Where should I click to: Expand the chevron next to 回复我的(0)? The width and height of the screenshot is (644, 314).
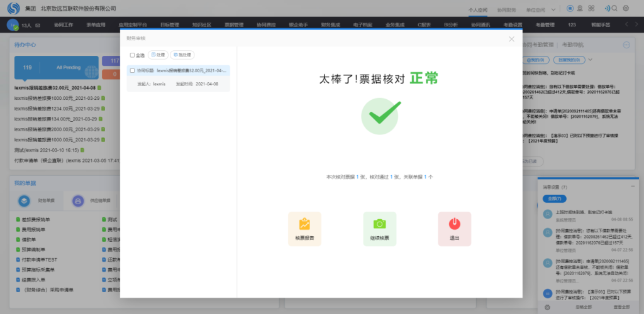590,59
